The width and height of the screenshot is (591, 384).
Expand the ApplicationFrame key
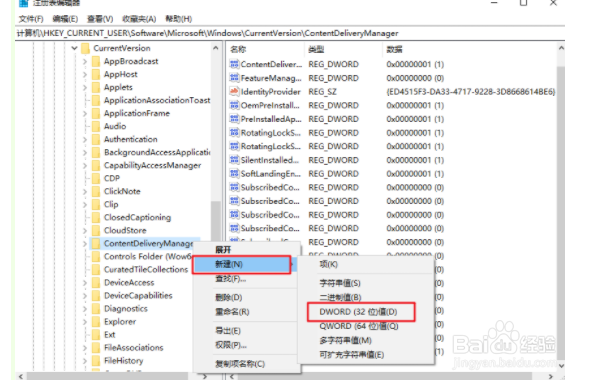click(85, 113)
